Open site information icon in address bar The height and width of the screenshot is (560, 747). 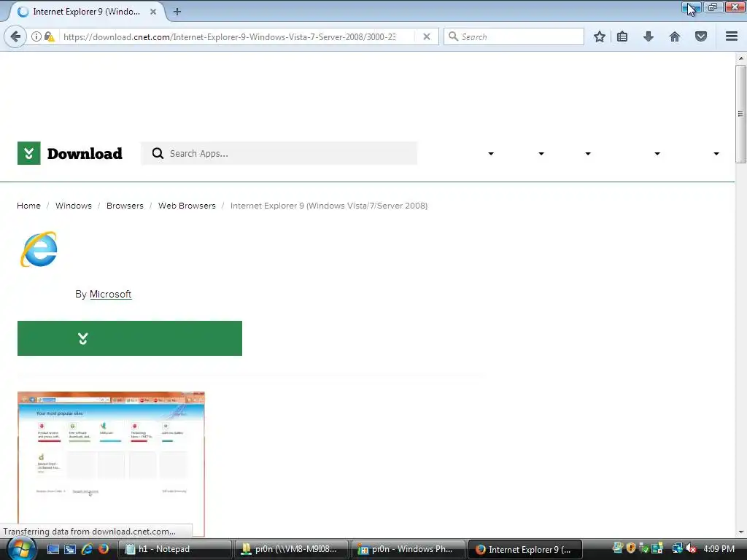[x=36, y=36]
